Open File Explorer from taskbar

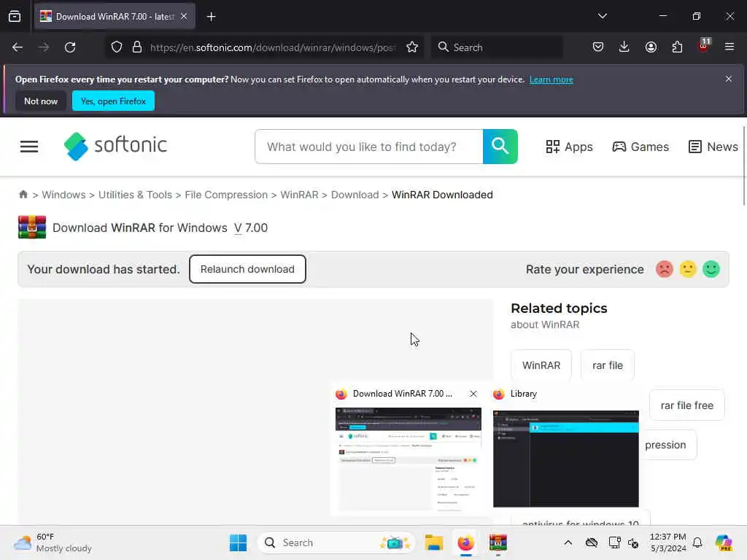coord(434,542)
